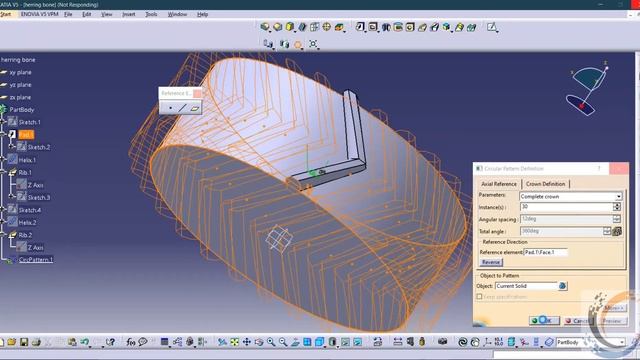Switch to the Axial Reference tab
640x360 pixels.
(x=499, y=184)
